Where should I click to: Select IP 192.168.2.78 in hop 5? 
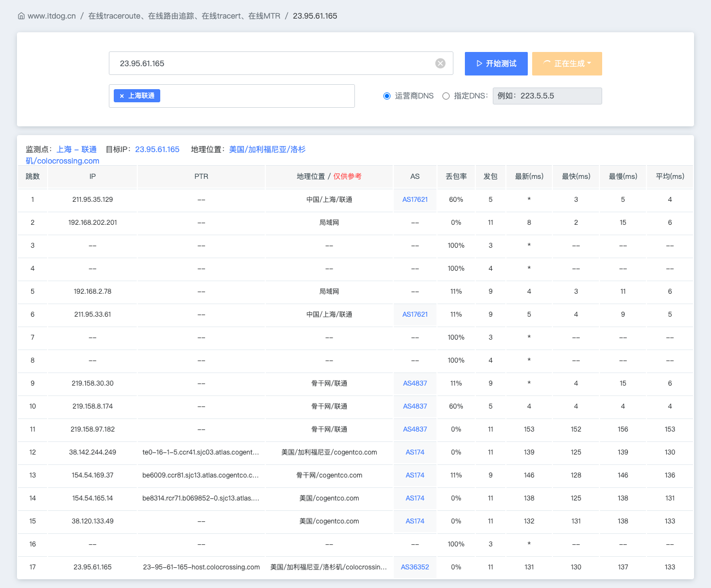92,292
